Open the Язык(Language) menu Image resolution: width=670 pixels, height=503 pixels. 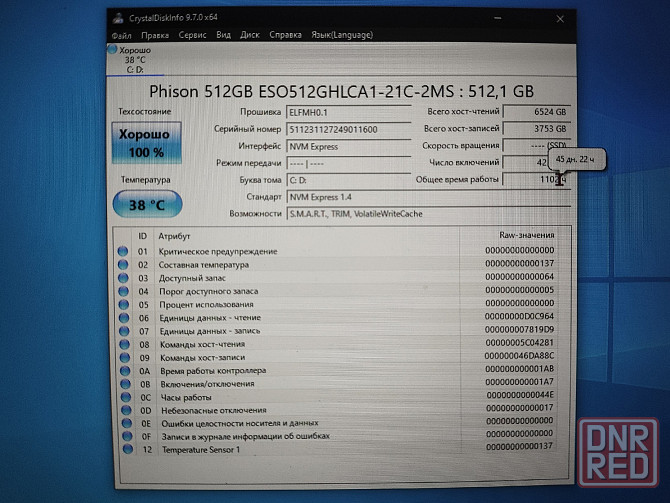point(342,35)
